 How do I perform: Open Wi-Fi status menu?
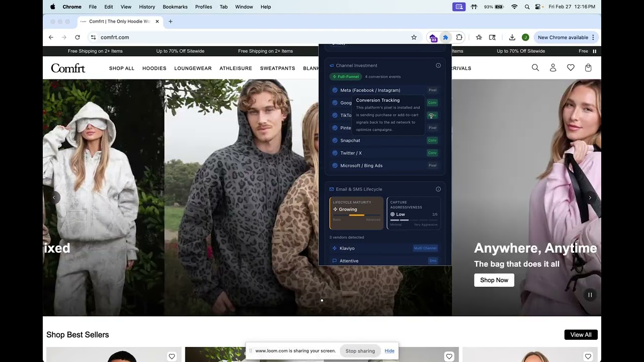[x=514, y=7]
